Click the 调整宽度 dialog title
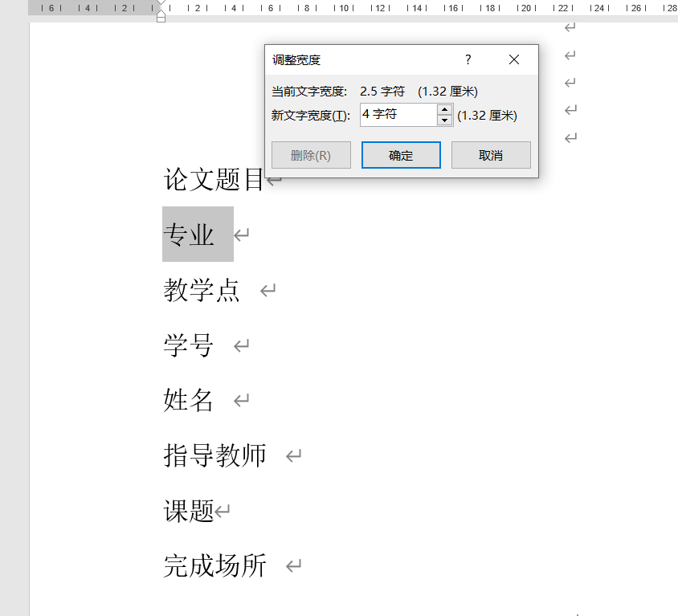The image size is (678, 616). click(x=296, y=60)
